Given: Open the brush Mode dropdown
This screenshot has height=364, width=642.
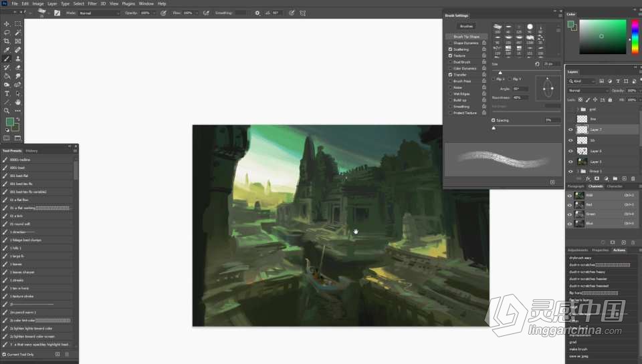Looking at the screenshot, I should [x=99, y=13].
